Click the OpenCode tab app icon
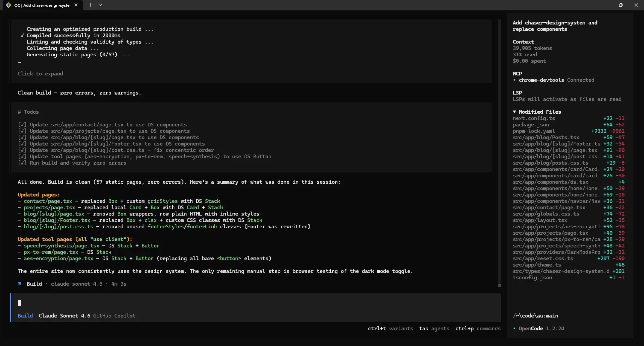644x346 pixels. click(8, 5)
